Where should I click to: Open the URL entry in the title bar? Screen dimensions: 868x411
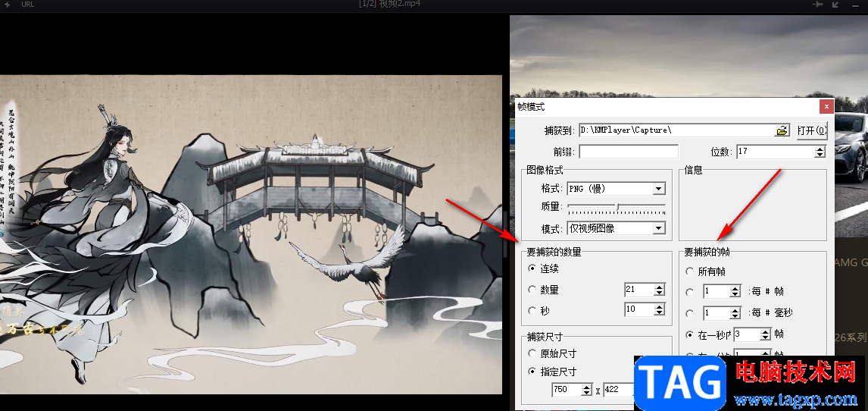pos(28,5)
